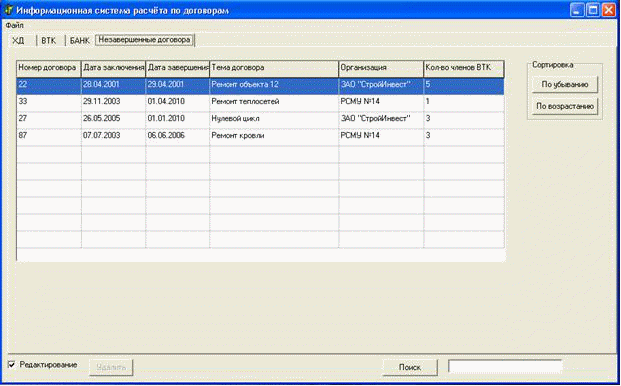Click the date 29.11.2003 cell
Viewport: 621px width, 386px height.
[x=113, y=103]
